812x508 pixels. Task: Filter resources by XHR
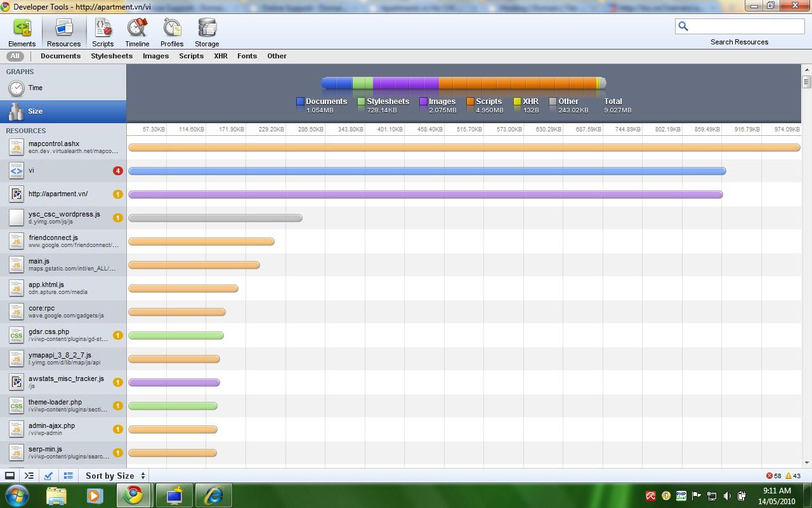[x=221, y=56]
